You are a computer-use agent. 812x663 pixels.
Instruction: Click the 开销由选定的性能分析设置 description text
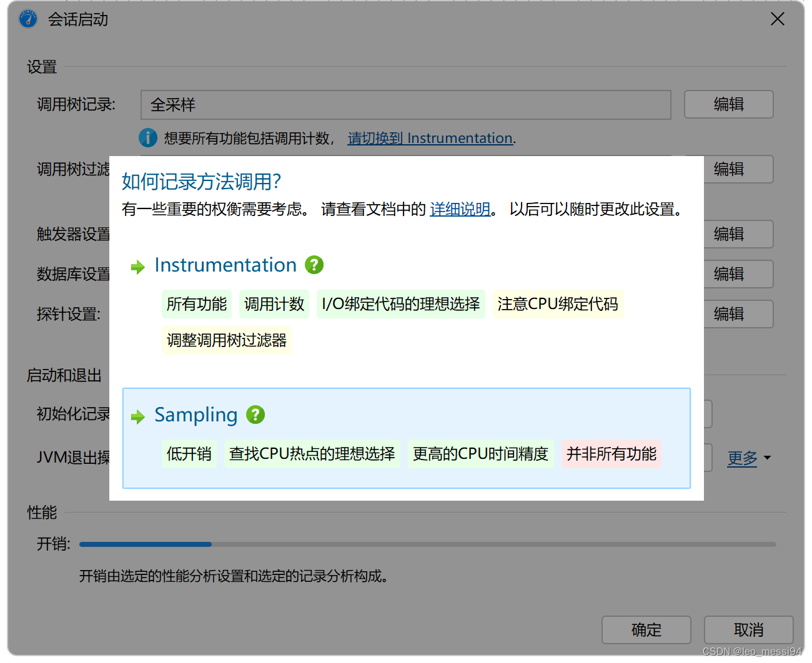234,576
